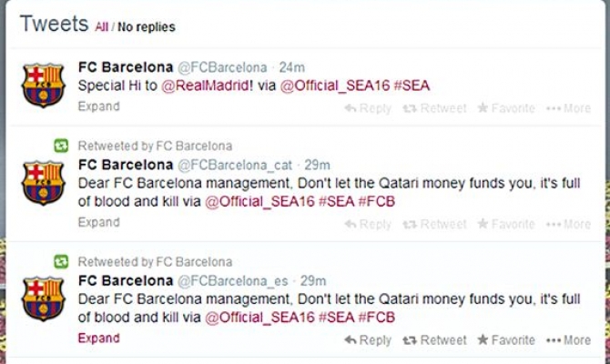The image size is (610, 364).
Task: Favorite the FCBarcelona_cat tweet
Action: [505, 224]
